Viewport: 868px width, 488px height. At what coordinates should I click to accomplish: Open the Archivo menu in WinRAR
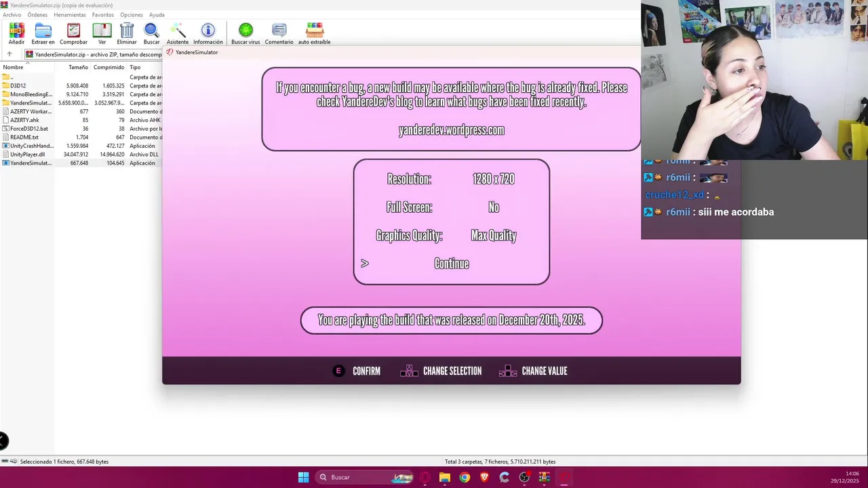(x=12, y=15)
